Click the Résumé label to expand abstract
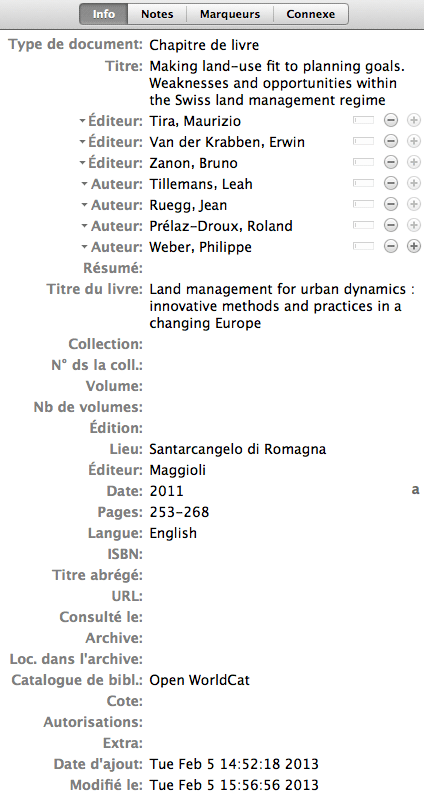This screenshot has height=801, width=424. [x=113, y=268]
